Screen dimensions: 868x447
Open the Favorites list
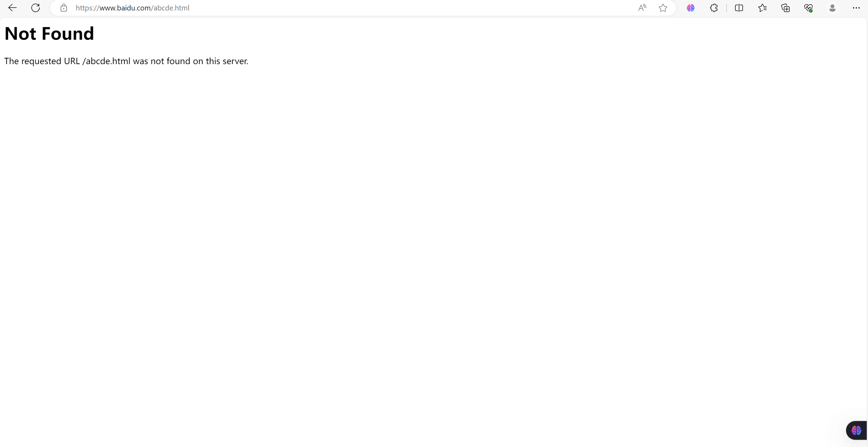click(762, 8)
